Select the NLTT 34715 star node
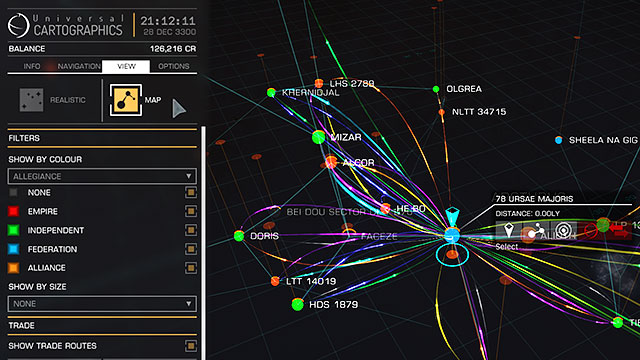 [x=442, y=112]
